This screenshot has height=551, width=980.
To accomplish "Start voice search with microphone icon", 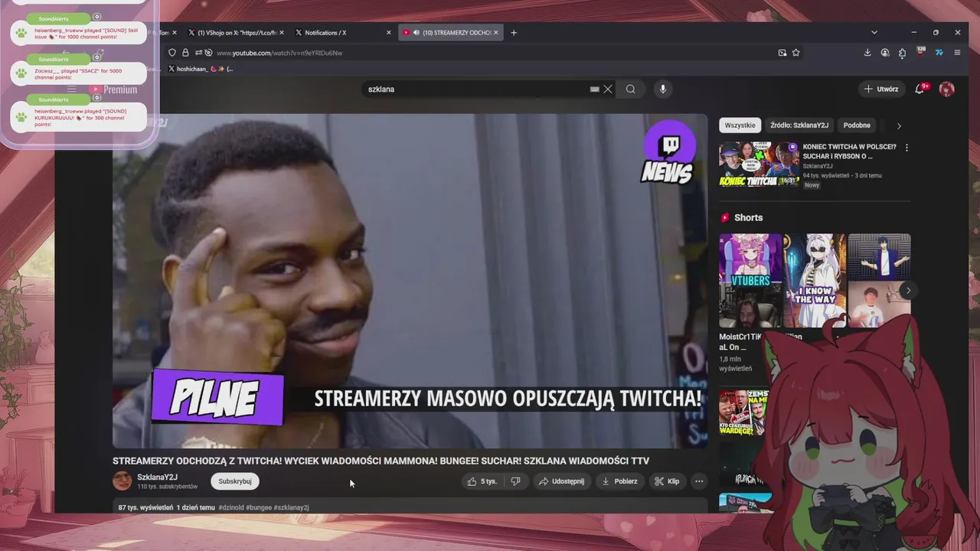I will [663, 89].
